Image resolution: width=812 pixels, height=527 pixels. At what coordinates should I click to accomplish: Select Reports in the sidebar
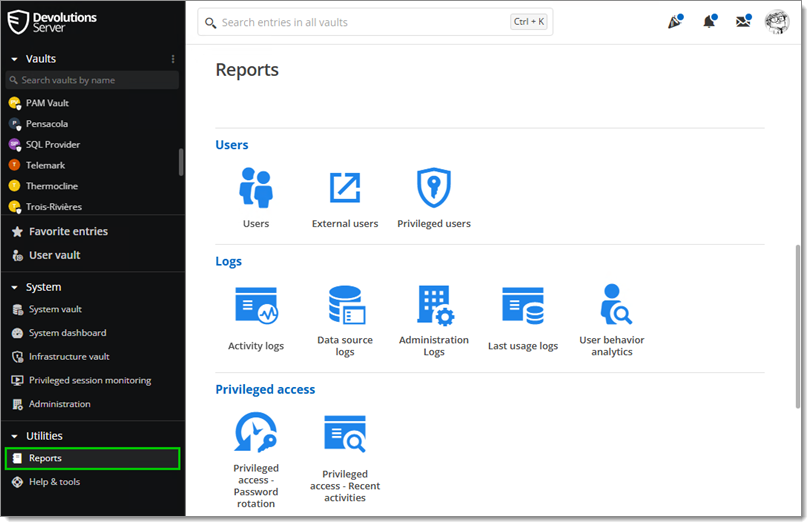[x=45, y=458]
